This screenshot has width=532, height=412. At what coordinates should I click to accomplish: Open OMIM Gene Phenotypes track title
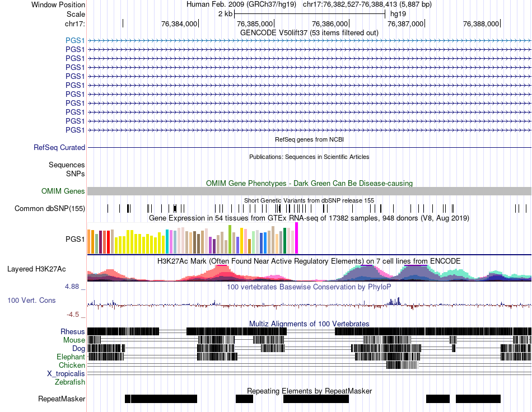point(309,184)
